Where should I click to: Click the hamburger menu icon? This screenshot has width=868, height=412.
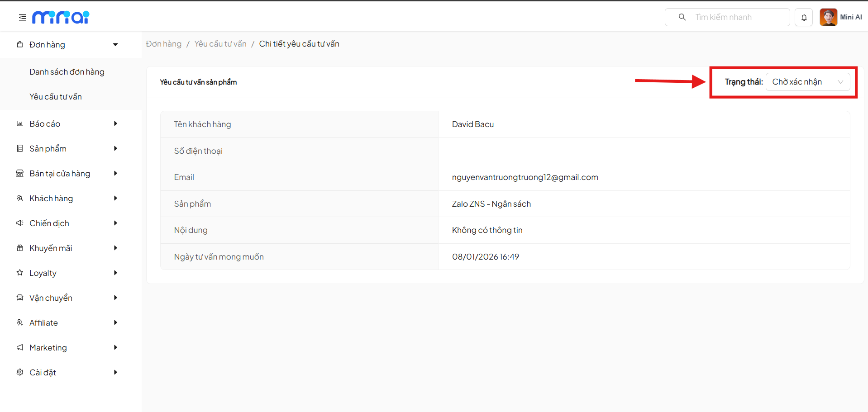click(22, 18)
